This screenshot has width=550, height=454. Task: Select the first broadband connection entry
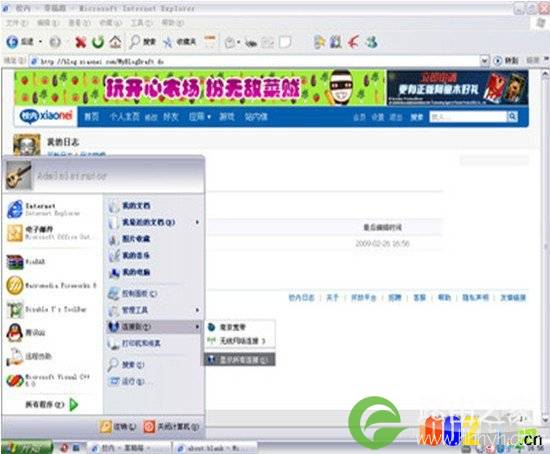click(240, 327)
